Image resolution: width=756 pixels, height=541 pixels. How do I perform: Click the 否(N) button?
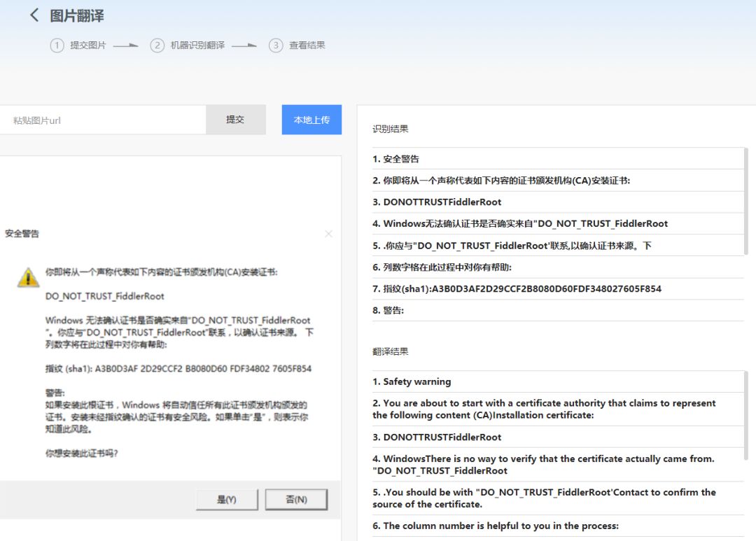(296, 500)
